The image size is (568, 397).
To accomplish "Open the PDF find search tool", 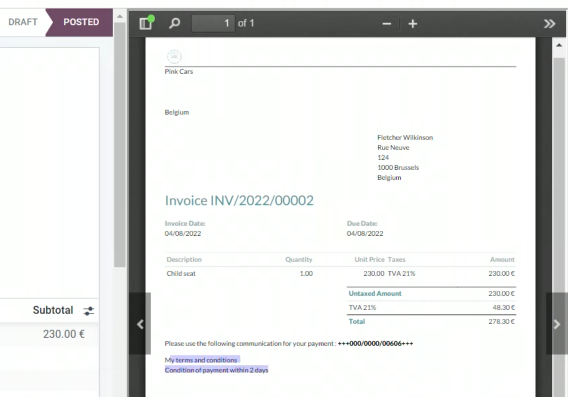I will pyautogui.click(x=174, y=24).
